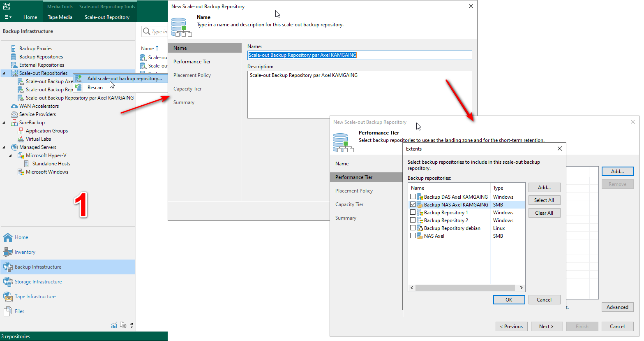
Task: Select the Capacity Tier step in Performance Tier wizard
Action: [x=349, y=204]
